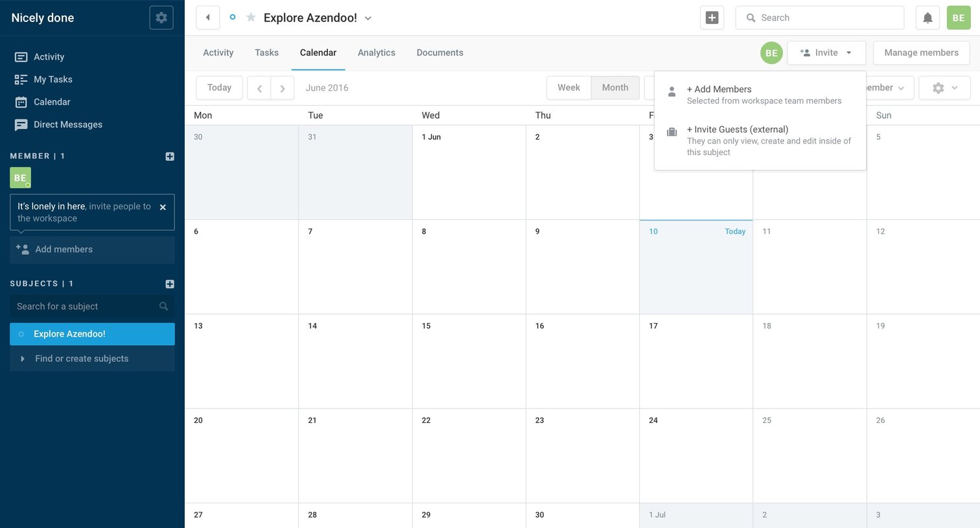Switch to the Tasks tab
This screenshot has width=980, height=528.
(266, 53)
